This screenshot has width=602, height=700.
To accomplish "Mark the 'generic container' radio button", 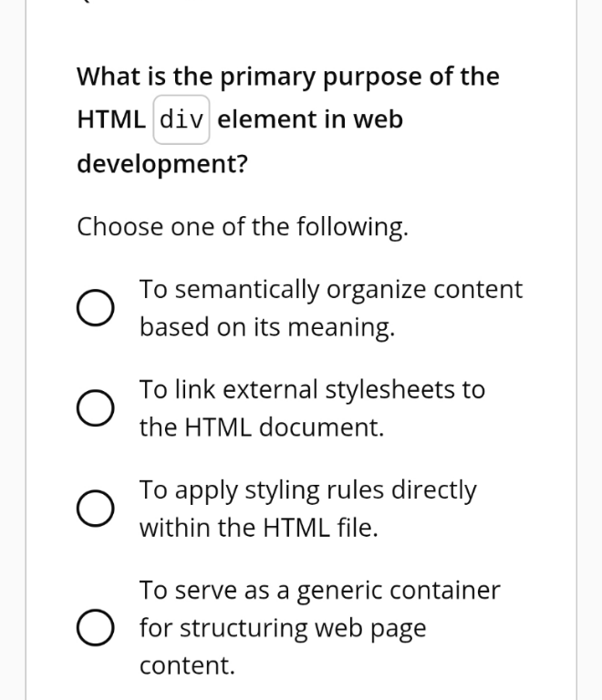I will point(95,627).
